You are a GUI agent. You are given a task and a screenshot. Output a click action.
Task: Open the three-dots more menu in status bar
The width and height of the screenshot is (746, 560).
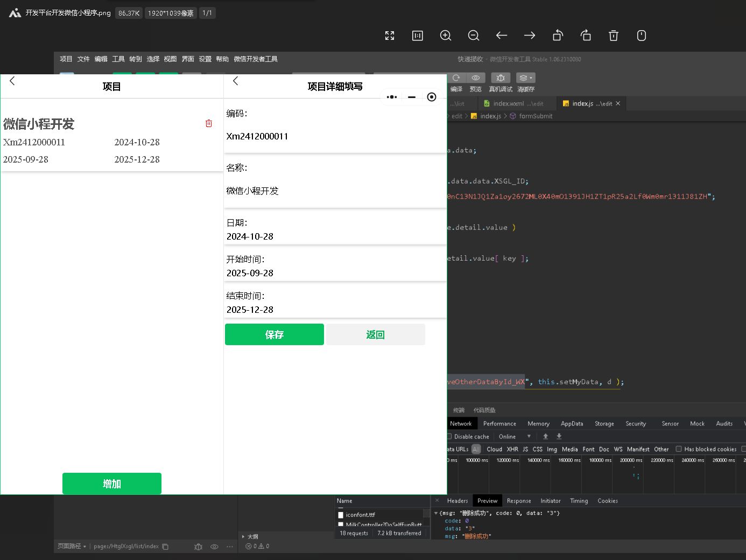click(x=230, y=547)
